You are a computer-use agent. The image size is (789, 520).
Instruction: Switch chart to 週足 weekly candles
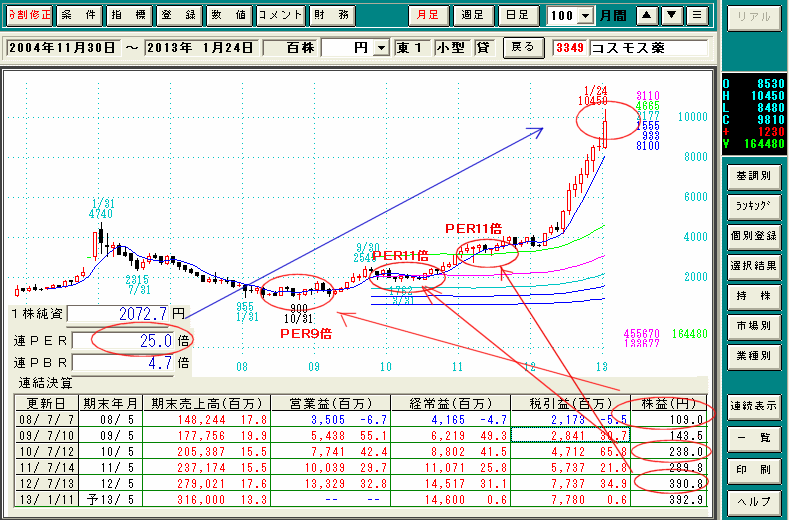click(x=472, y=15)
